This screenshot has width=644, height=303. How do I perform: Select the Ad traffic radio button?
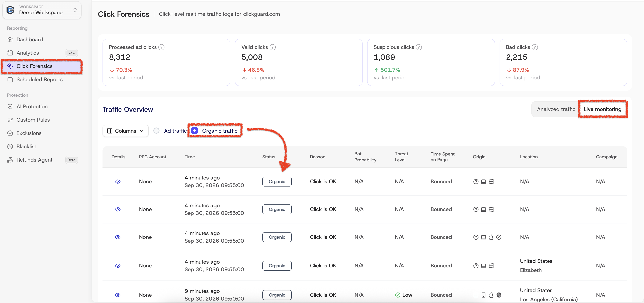156,131
